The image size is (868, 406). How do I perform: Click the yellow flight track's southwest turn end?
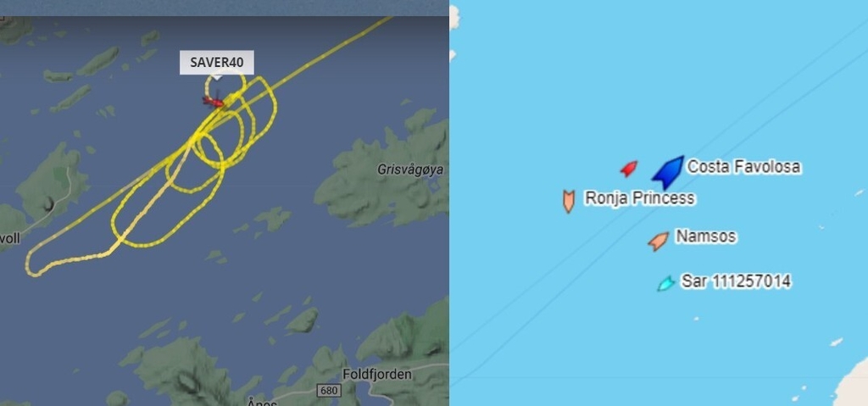[x=33, y=268]
